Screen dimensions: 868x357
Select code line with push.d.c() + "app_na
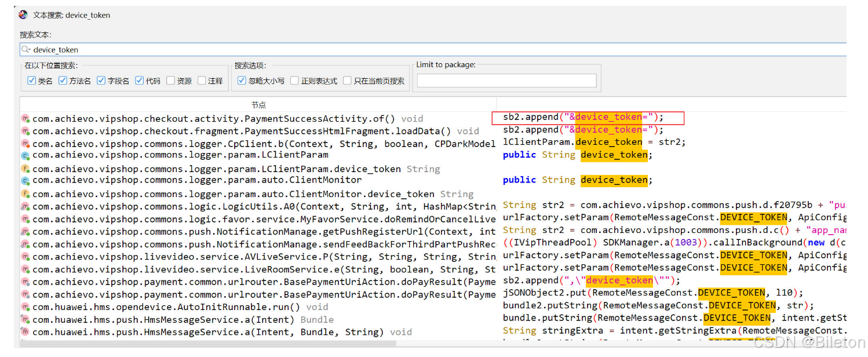click(674, 230)
